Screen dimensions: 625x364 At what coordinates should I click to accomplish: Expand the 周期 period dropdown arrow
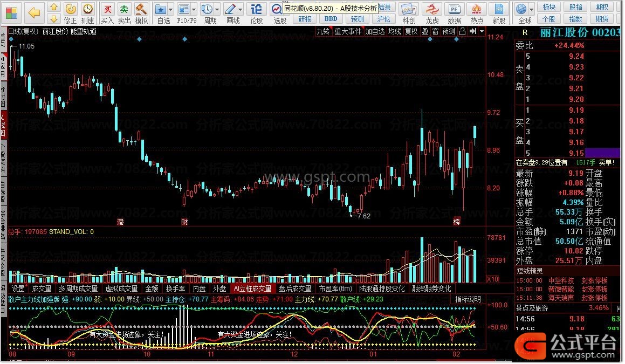click(217, 9)
